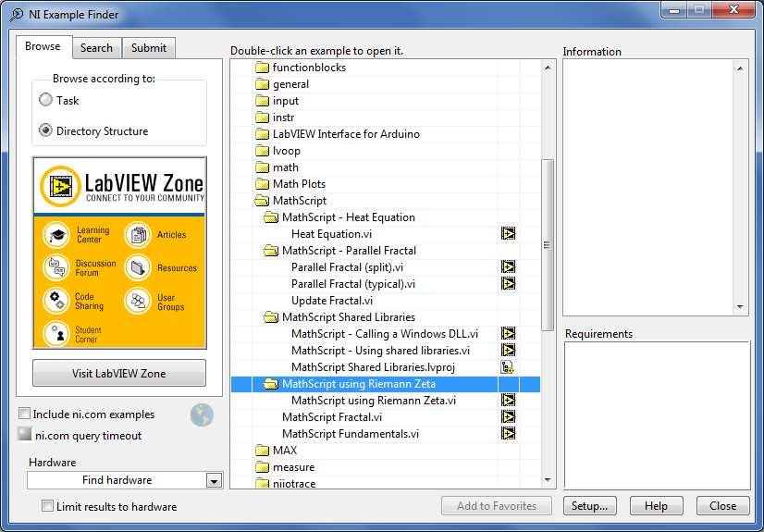The image size is (764, 532).
Task: Click the VI icon beside Heat Equation.vi
Action: point(508,234)
